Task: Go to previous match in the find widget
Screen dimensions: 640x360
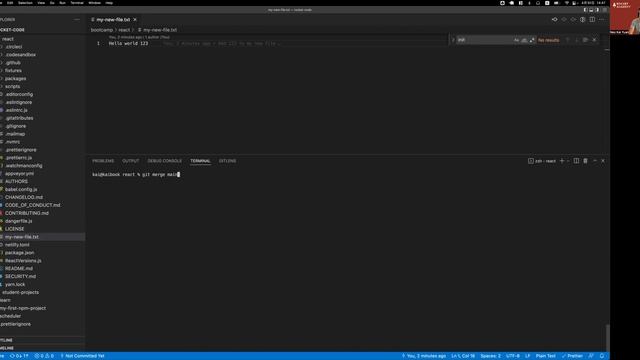Action: 568,40
